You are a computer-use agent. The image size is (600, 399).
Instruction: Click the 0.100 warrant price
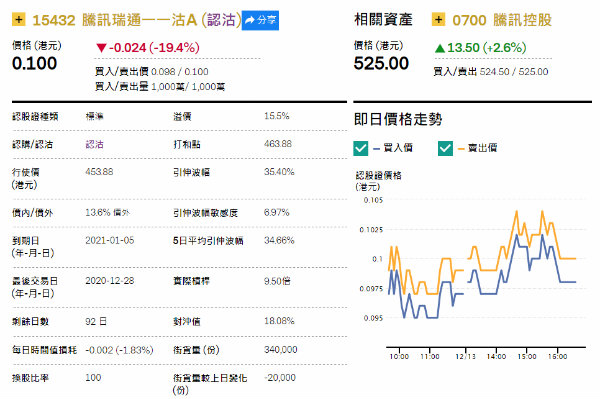34,64
